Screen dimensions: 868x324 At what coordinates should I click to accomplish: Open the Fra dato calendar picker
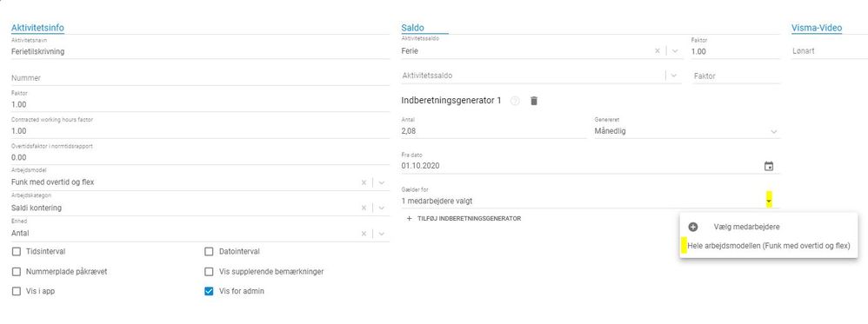click(768, 166)
